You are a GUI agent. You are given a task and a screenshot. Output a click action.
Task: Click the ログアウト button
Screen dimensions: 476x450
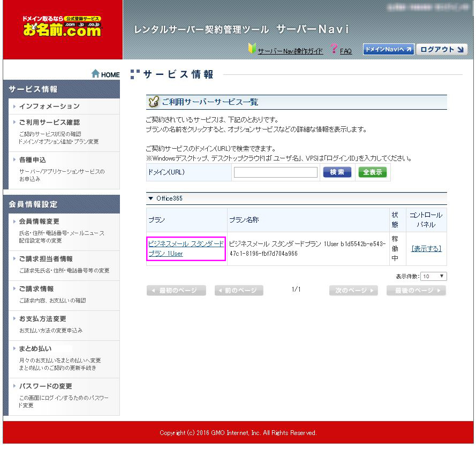[x=442, y=49]
